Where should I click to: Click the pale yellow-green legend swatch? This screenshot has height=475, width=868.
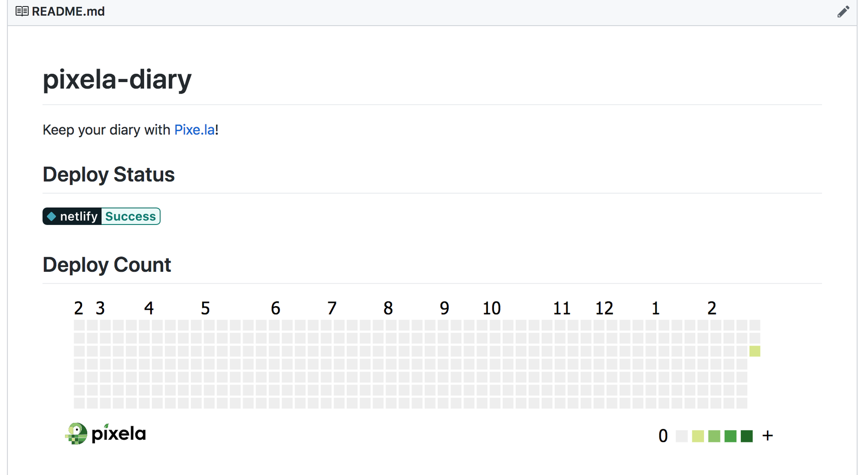698,436
